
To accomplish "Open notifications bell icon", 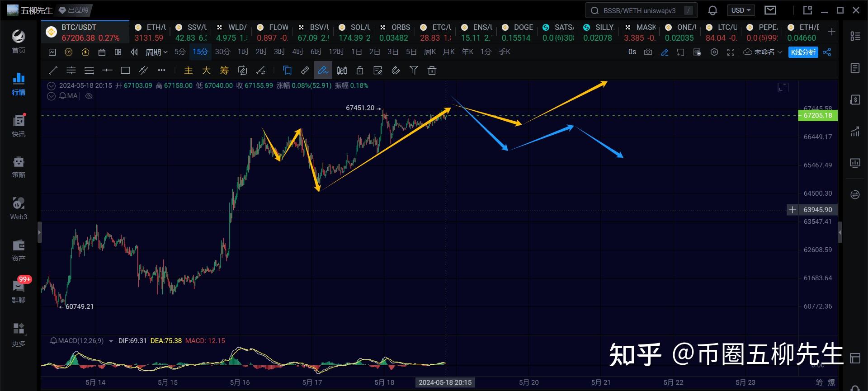I will point(712,10).
